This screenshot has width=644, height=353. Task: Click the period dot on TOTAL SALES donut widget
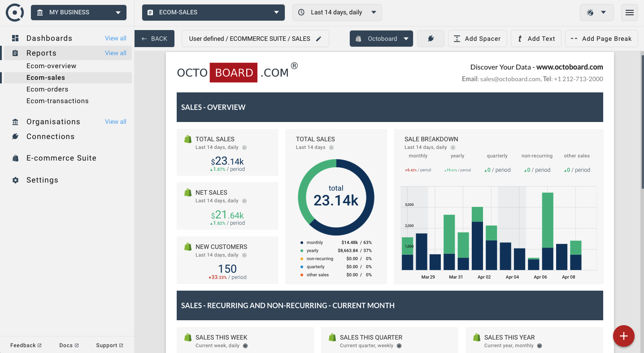(x=331, y=148)
